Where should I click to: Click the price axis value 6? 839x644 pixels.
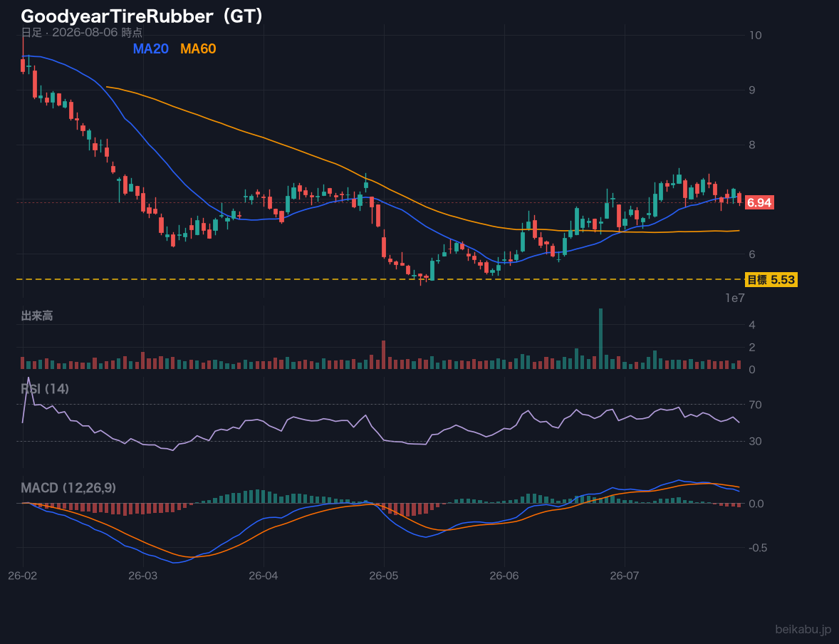coord(752,254)
